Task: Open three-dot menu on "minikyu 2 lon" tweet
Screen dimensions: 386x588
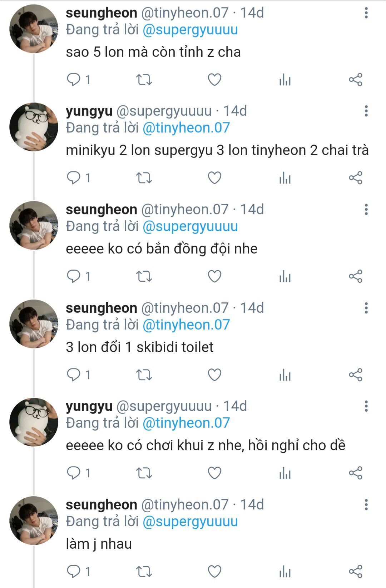Action: pos(366,111)
